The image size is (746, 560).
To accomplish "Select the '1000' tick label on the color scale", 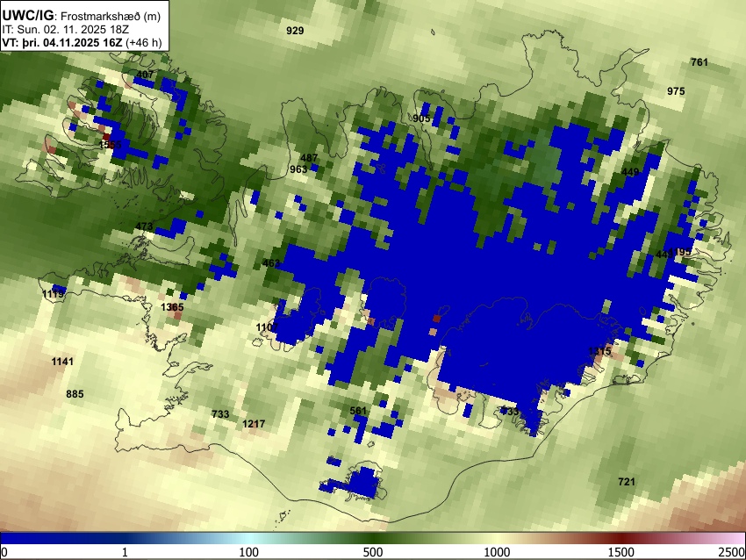I will [x=497, y=552].
